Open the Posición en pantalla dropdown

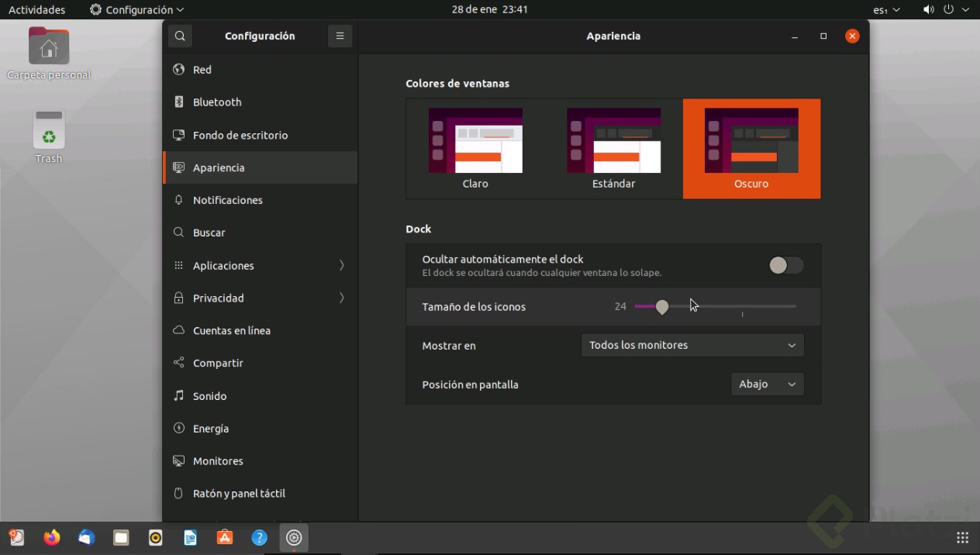tap(768, 384)
